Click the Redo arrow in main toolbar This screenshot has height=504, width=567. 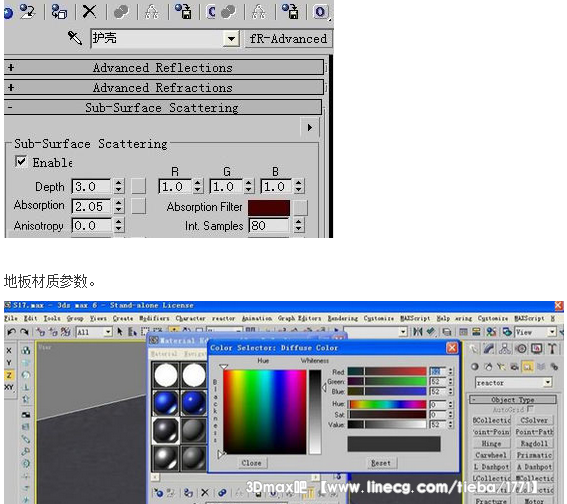24,332
